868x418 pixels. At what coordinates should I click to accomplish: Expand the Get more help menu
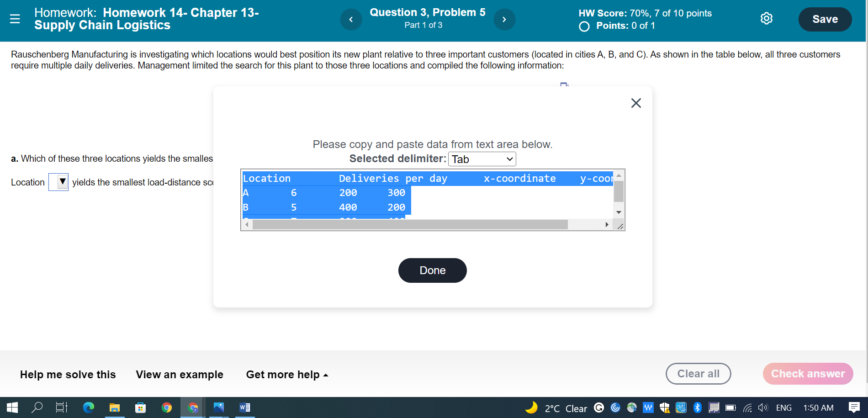click(x=287, y=375)
